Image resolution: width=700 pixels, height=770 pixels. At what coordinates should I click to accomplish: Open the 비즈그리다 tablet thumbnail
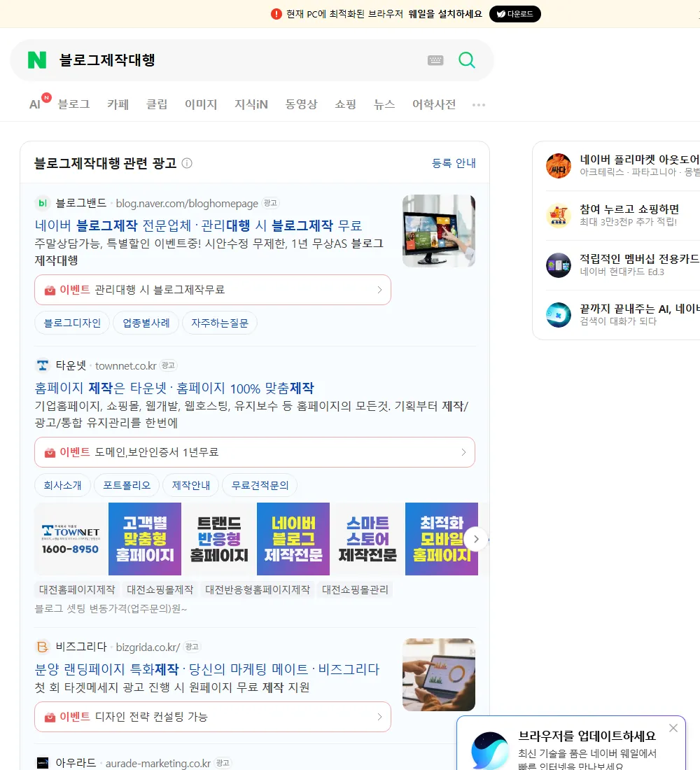pos(439,675)
